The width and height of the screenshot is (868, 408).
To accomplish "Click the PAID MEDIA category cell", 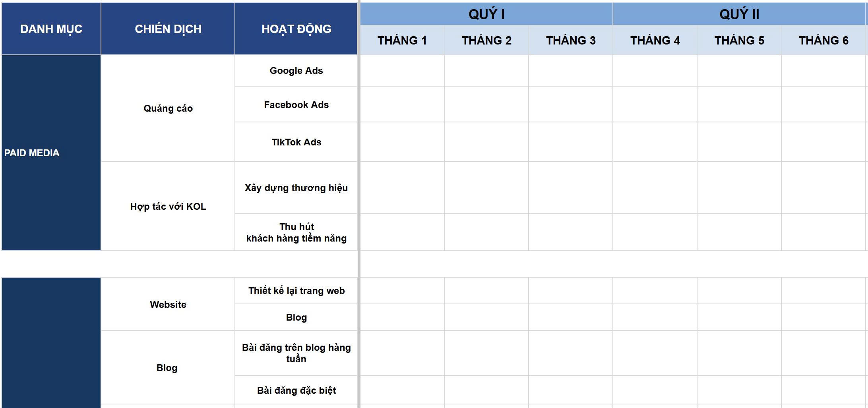I will click(51, 153).
